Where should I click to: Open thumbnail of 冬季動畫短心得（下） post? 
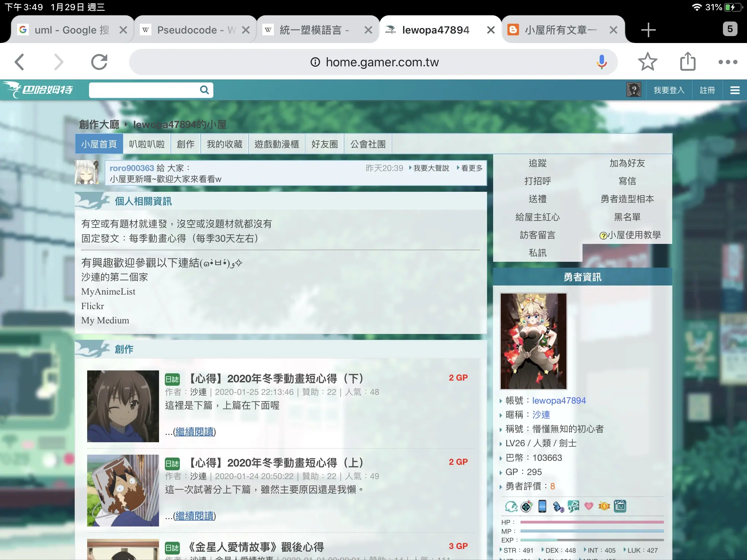coord(123,406)
